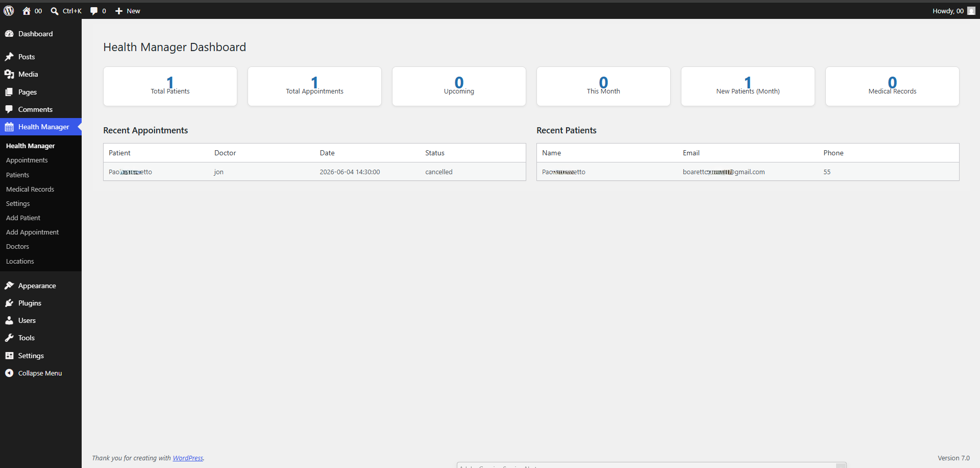Go to Patients submenu page
This screenshot has height=468, width=980.
pyautogui.click(x=17, y=175)
